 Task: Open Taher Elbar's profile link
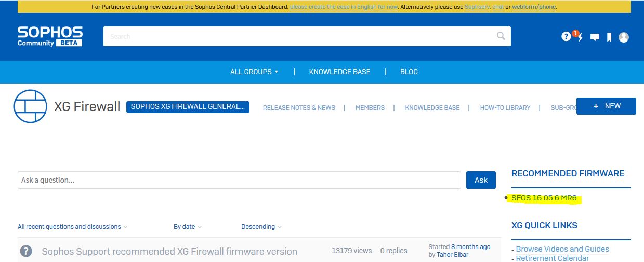pyautogui.click(x=453, y=255)
